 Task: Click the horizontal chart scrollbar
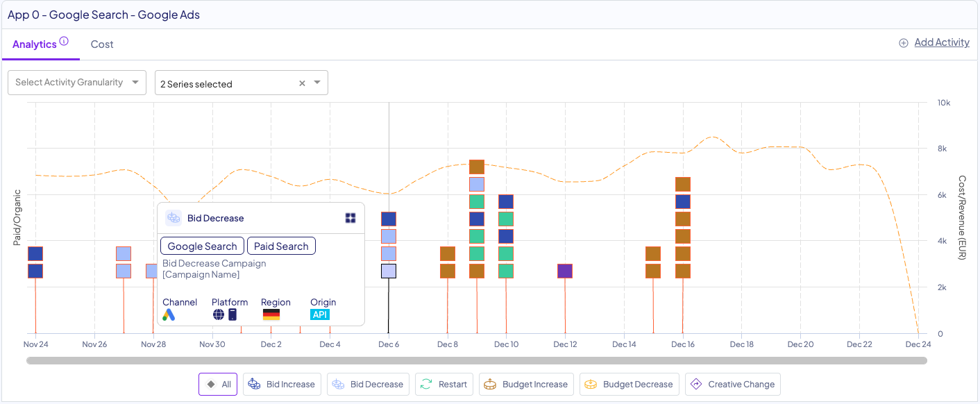click(476, 361)
